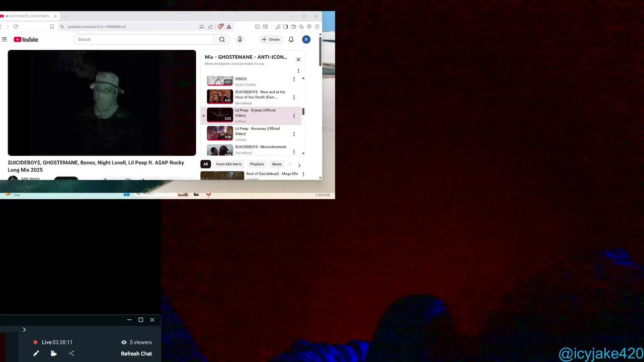Select the browser address bar URL

[x=97, y=27]
